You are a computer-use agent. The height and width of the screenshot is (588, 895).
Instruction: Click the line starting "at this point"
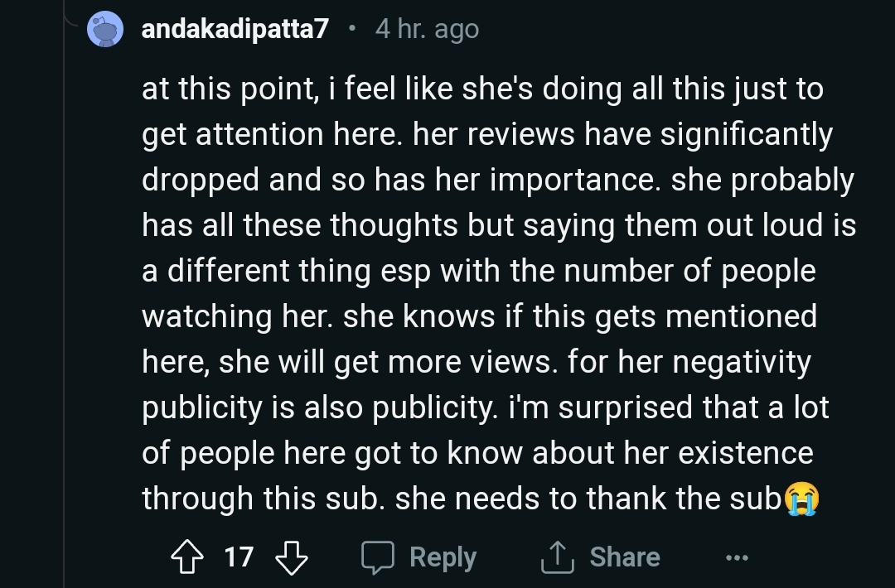click(x=482, y=89)
